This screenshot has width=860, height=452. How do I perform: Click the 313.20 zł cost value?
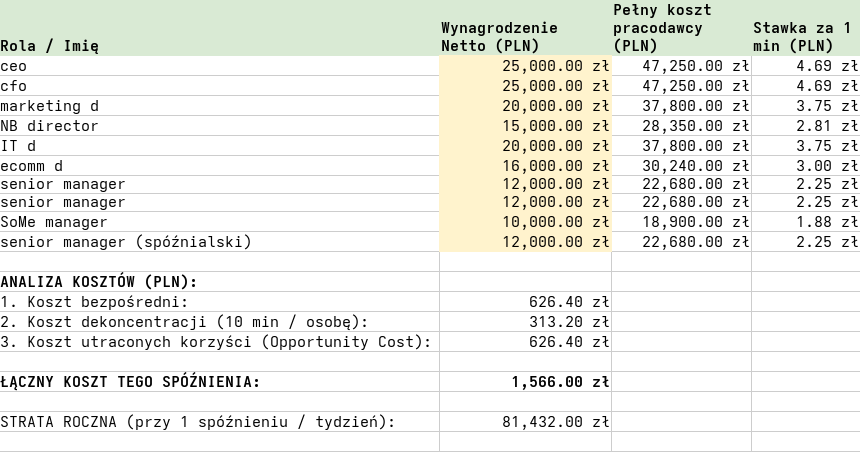[568, 322]
